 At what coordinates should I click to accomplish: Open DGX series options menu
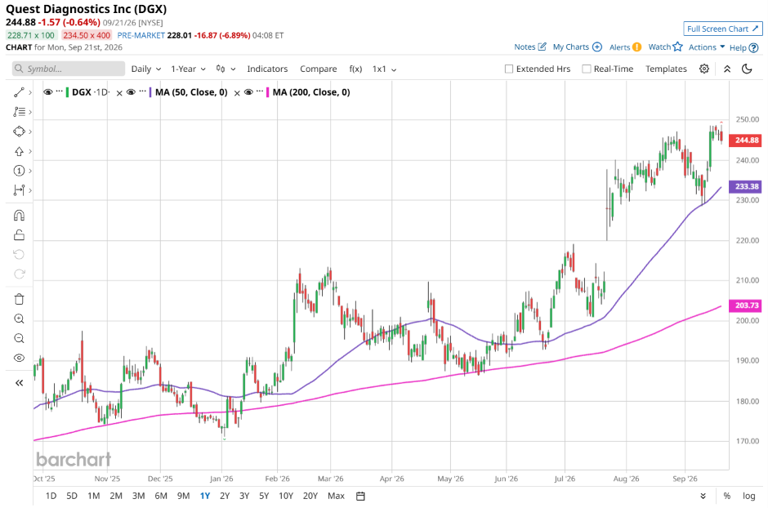tap(59, 92)
